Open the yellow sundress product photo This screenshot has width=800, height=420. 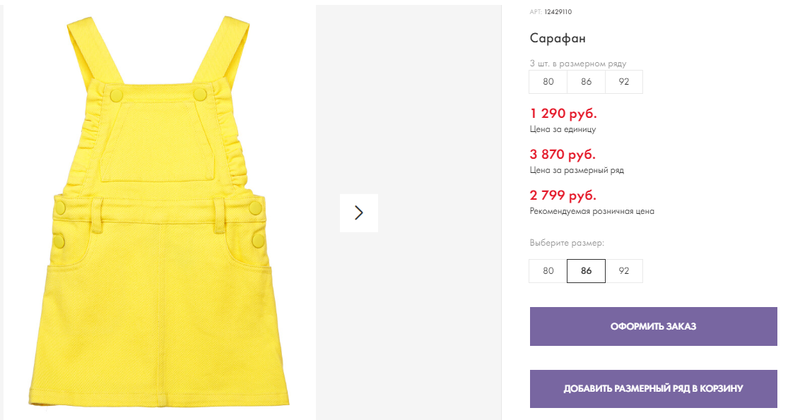click(x=159, y=211)
